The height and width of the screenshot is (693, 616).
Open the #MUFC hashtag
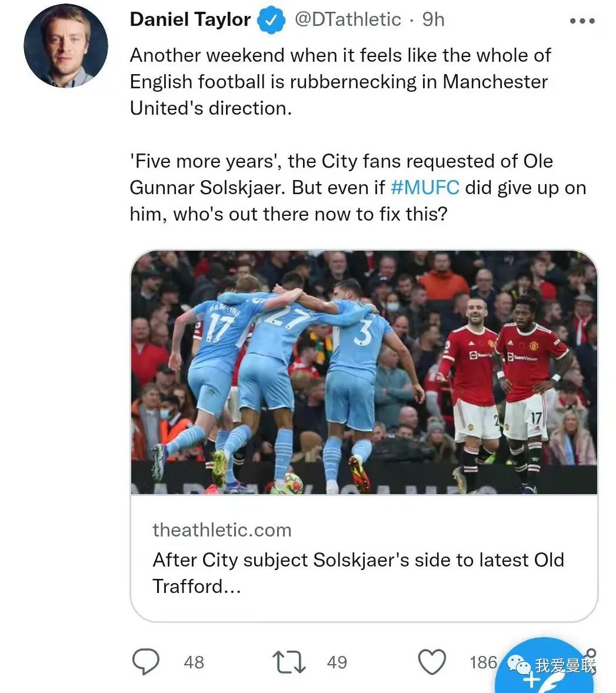point(425,188)
